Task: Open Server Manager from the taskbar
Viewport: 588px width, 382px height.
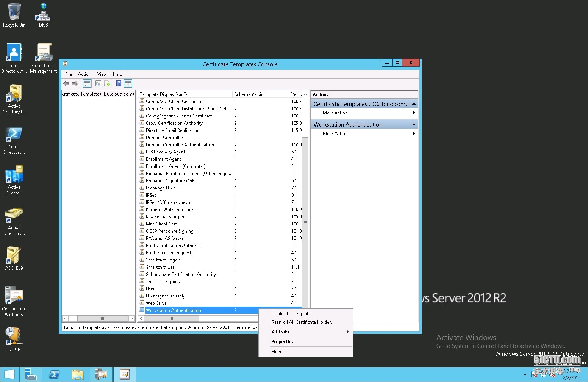Action: coord(31,374)
